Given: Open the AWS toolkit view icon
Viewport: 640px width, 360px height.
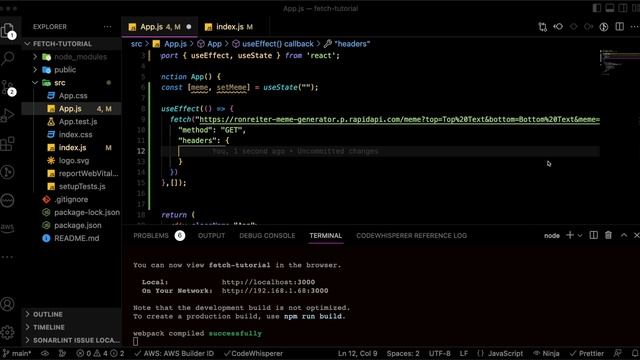Looking at the screenshot, I should [x=8, y=228].
